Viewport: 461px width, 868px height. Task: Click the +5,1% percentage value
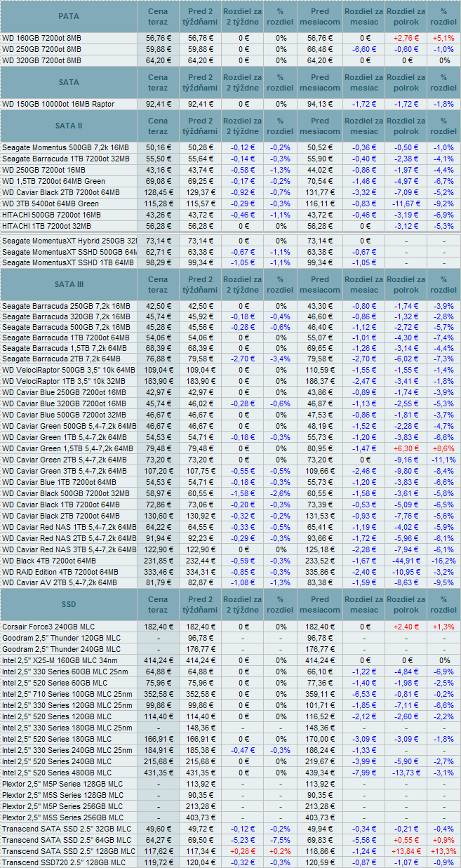[443, 38]
